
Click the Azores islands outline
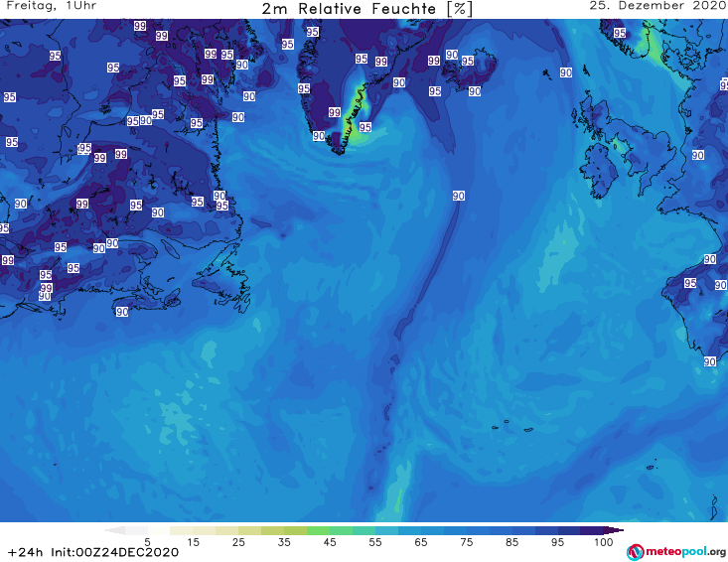[511, 426]
